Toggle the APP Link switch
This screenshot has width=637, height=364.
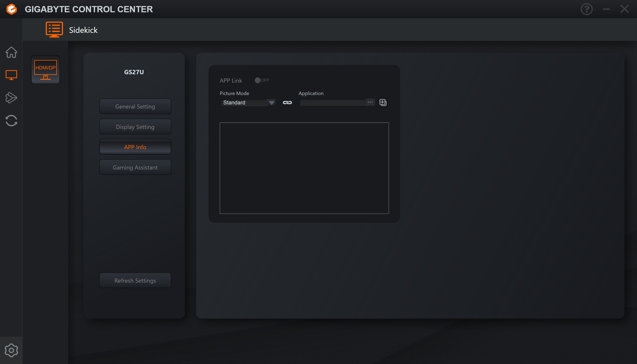pyautogui.click(x=261, y=80)
